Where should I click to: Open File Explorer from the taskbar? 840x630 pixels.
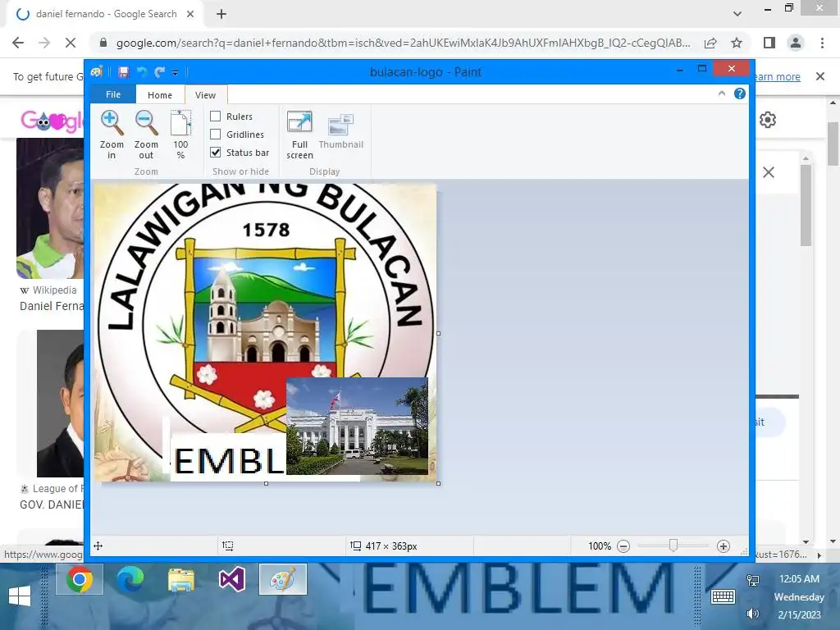click(181, 579)
